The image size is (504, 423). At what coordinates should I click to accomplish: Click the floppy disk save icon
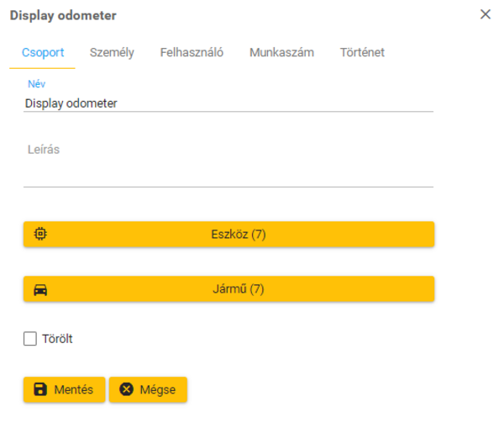[39, 389]
